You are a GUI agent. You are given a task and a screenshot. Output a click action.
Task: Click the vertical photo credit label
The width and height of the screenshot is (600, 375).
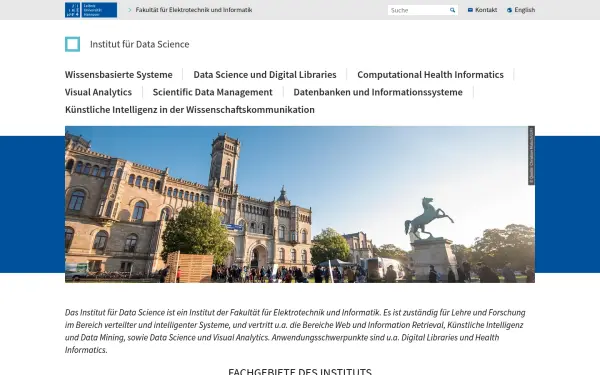pos(531,155)
